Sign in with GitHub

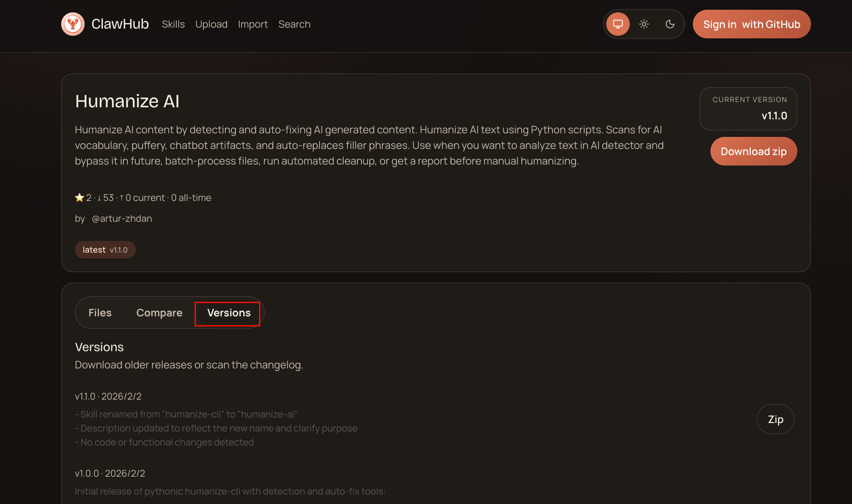pyautogui.click(x=751, y=24)
